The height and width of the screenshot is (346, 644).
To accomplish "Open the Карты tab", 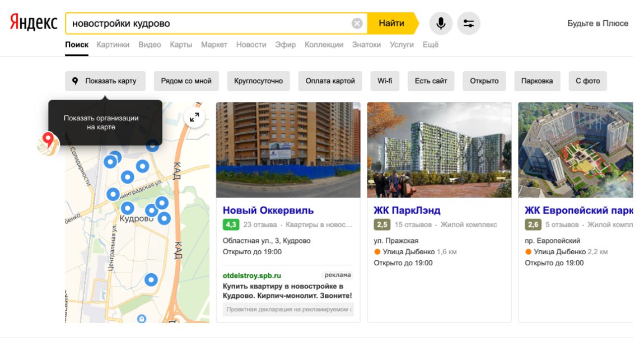I will [x=181, y=45].
